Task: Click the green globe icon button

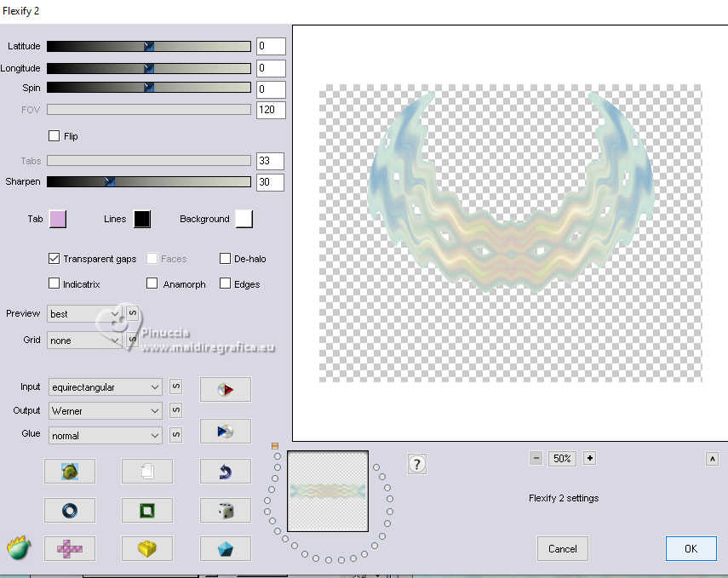Action: 70,472
